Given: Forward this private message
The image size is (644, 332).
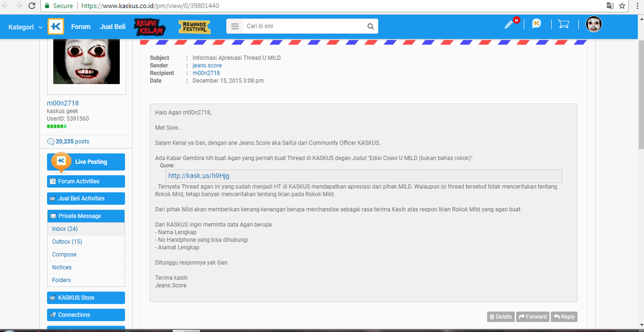Looking at the screenshot, I should [x=532, y=317].
